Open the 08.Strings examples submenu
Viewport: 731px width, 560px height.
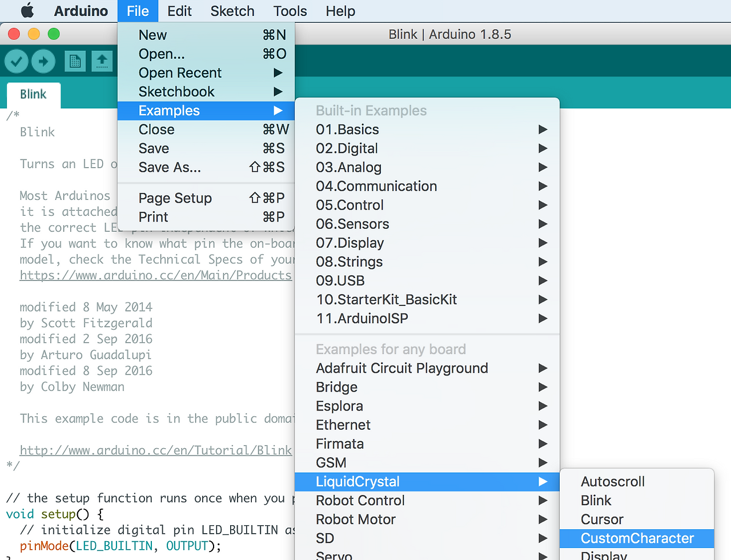tap(427, 261)
